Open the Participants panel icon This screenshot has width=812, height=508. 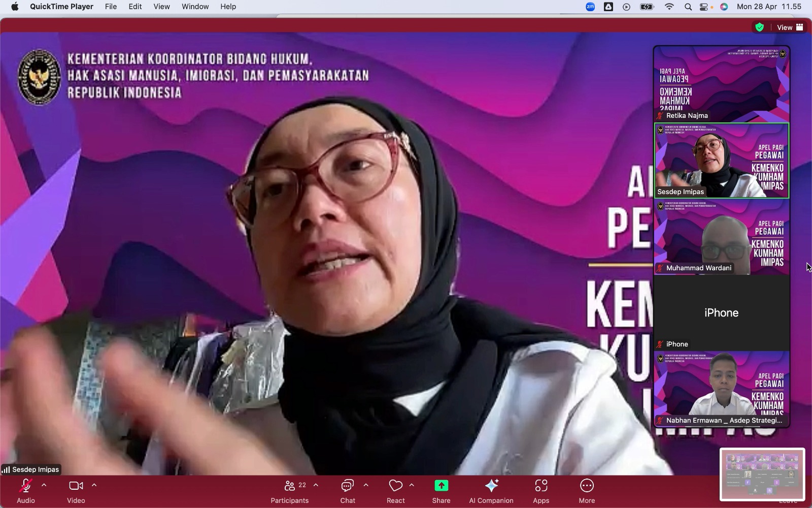[x=289, y=486]
